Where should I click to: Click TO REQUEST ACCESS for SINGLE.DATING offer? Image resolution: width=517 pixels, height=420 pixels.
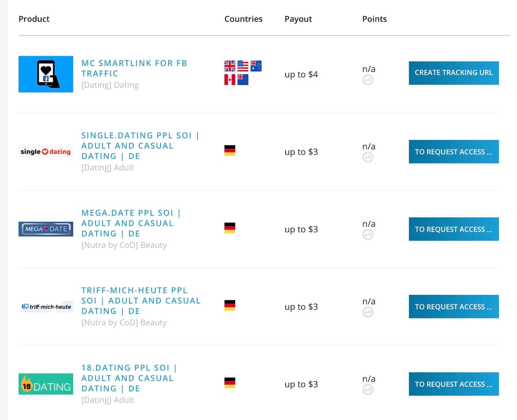[x=454, y=152]
